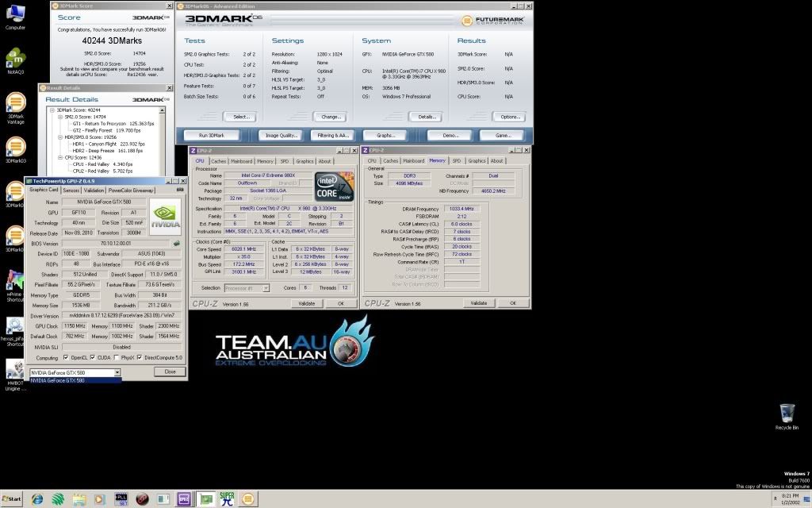Switch to the Sensors tab in GPU-Z
The width and height of the screenshot is (812, 508).
tap(71, 190)
